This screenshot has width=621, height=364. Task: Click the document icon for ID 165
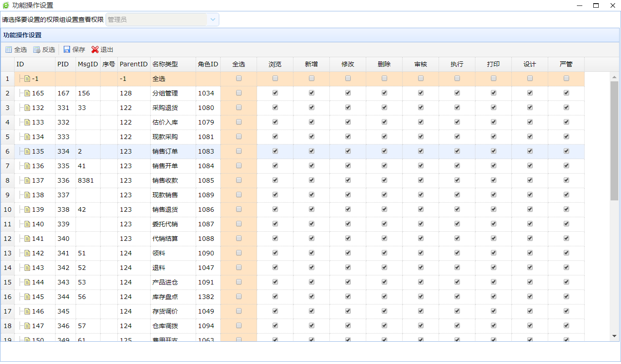[27, 93]
